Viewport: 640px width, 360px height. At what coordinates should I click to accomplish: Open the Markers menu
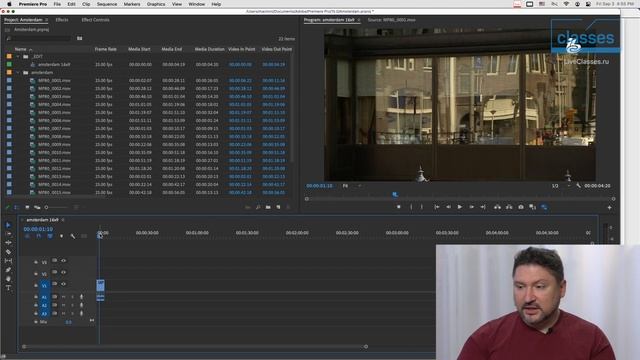pos(132,4)
